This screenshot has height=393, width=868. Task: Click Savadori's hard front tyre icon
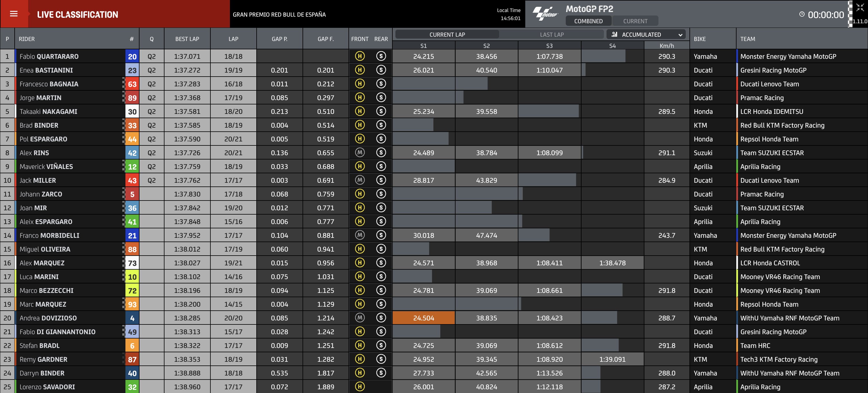pos(360,387)
